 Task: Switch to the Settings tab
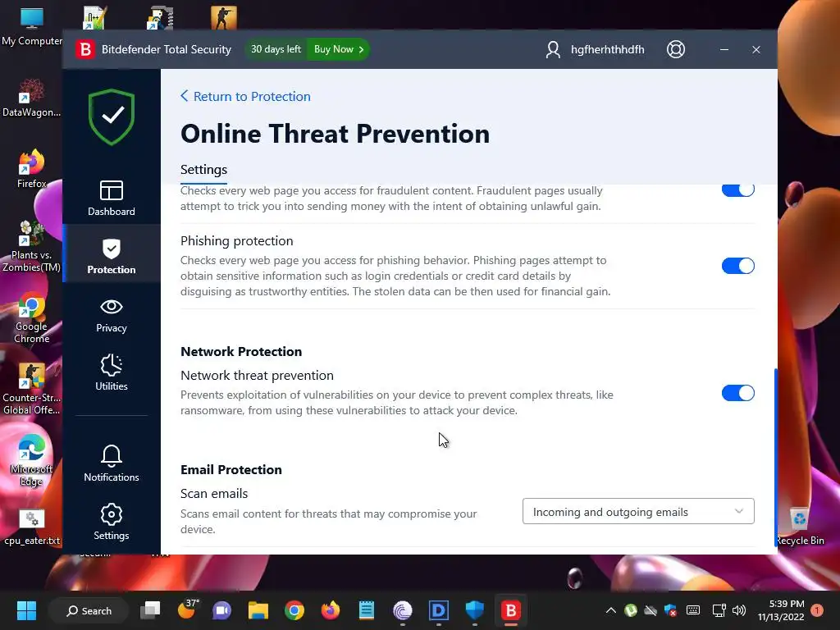click(203, 170)
